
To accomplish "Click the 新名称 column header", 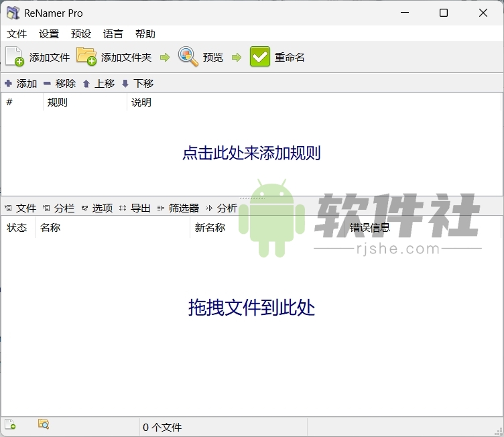I will click(x=267, y=228).
